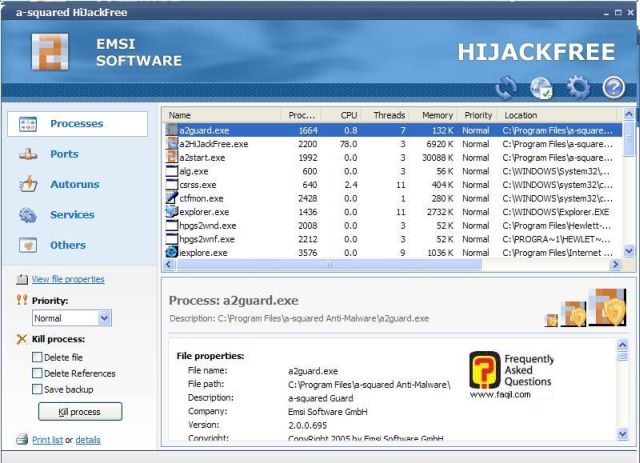Sort the list by CPU column header

[x=348, y=115]
